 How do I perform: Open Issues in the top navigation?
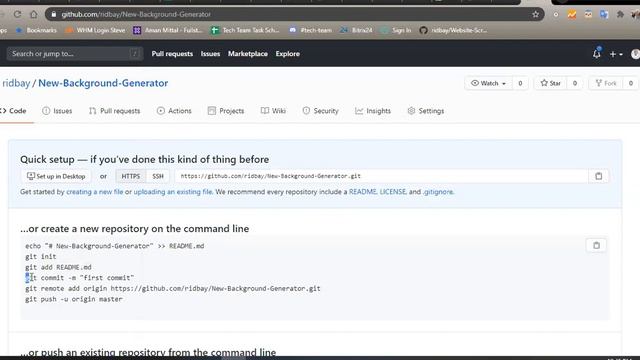click(210, 53)
